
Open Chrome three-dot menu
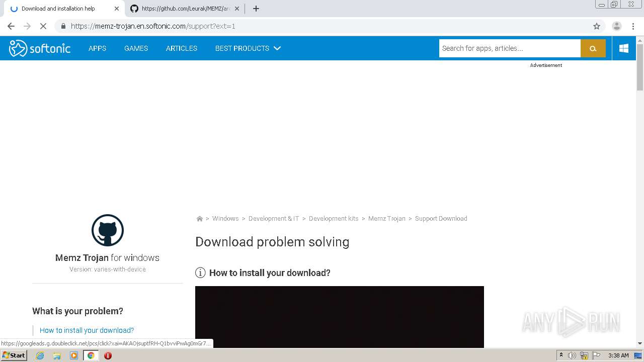pos(633,26)
